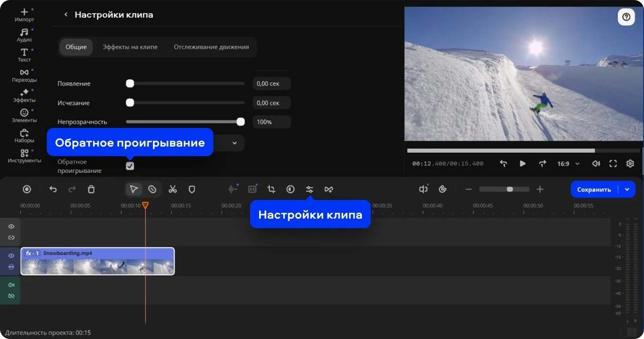Undo the last action

pyautogui.click(x=53, y=189)
